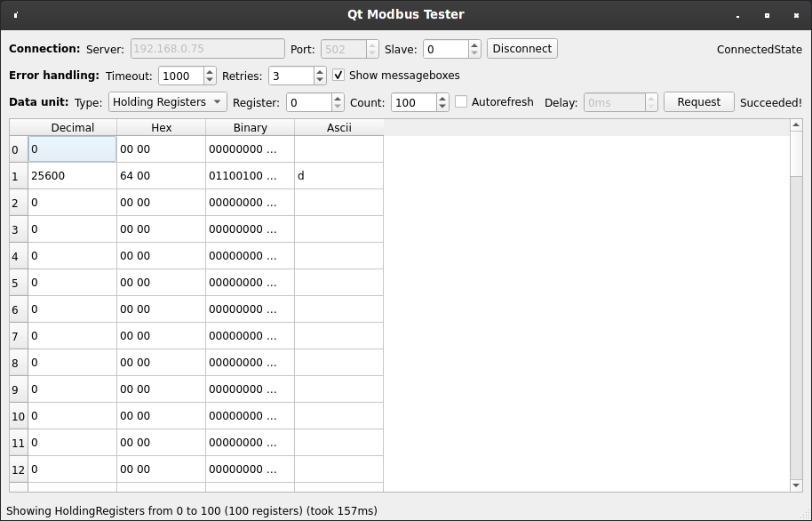Close the Qt Modbus Tester window
812x521 pixels.
click(x=797, y=15)
